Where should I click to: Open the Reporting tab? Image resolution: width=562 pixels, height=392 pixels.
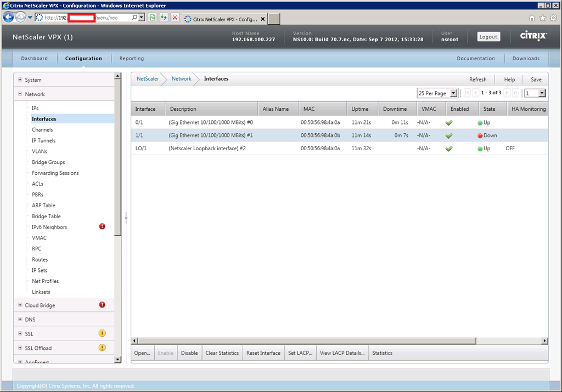coord(132,59)
